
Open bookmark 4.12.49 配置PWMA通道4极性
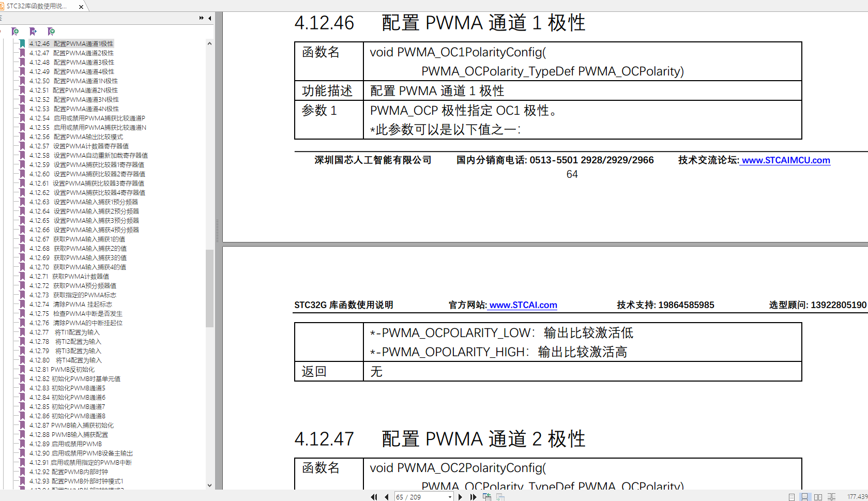point(71,72)
